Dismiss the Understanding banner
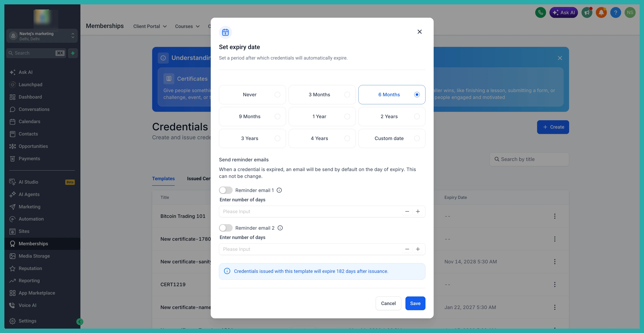Image resolution: width=644 pixels, height=333 pixels. tap(560, 58)
